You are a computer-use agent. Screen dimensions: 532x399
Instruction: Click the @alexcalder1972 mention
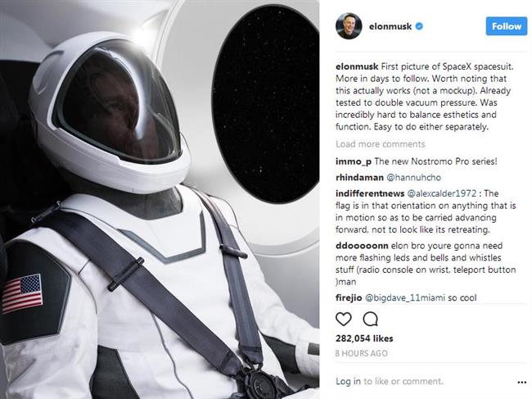(x=441, y=193)
